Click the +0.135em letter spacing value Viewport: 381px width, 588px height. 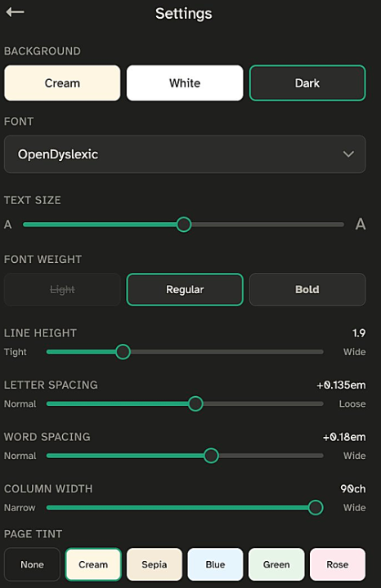tap(341, 385)
